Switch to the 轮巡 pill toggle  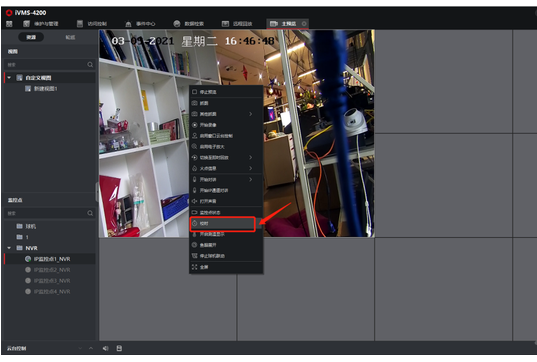(70, 37)
